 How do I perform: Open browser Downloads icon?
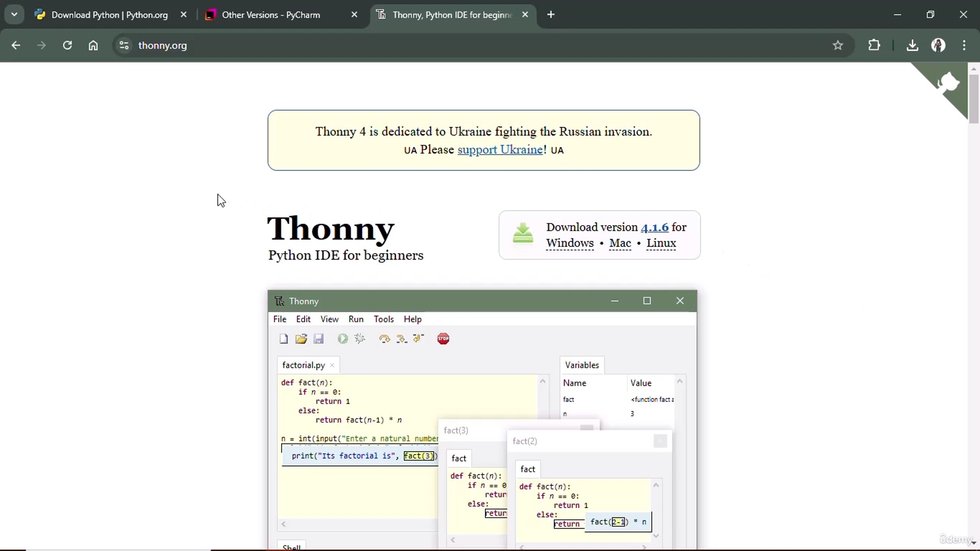(913, 45)
